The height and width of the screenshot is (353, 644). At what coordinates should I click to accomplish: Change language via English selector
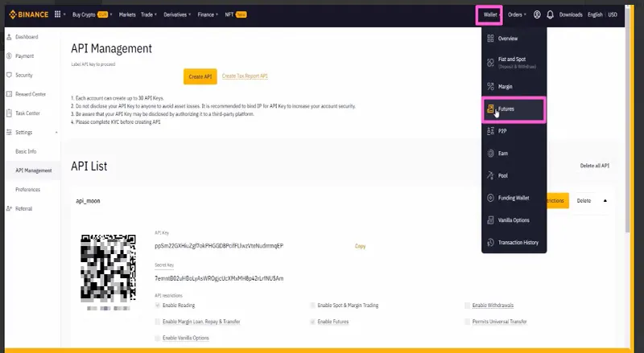tap(595, 14)
